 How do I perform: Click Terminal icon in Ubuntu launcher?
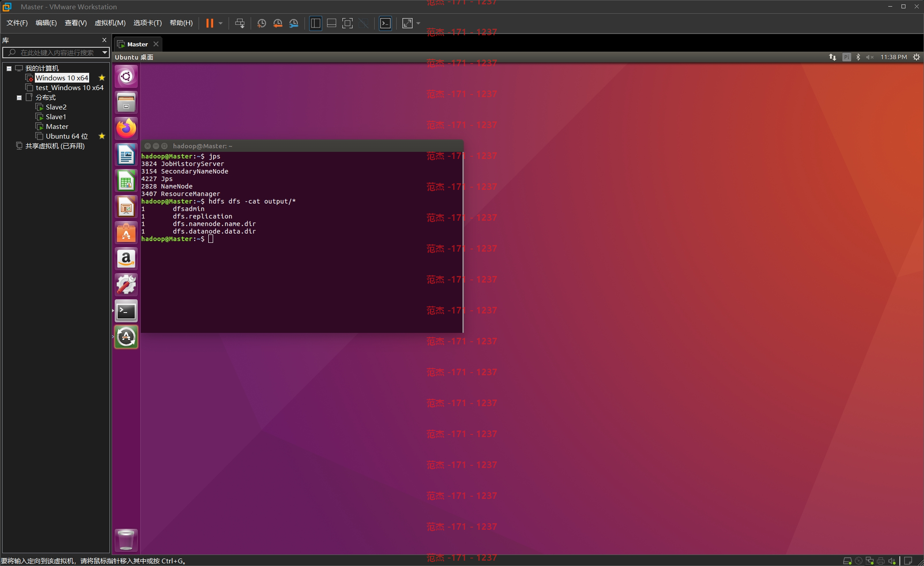(x=126, y=311)
